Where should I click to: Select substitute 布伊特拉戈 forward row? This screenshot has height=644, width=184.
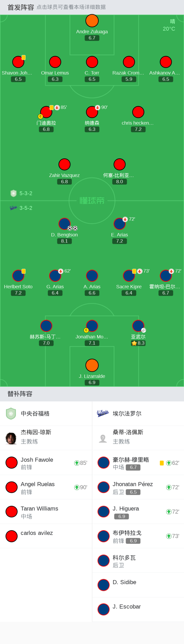point(138,536)
